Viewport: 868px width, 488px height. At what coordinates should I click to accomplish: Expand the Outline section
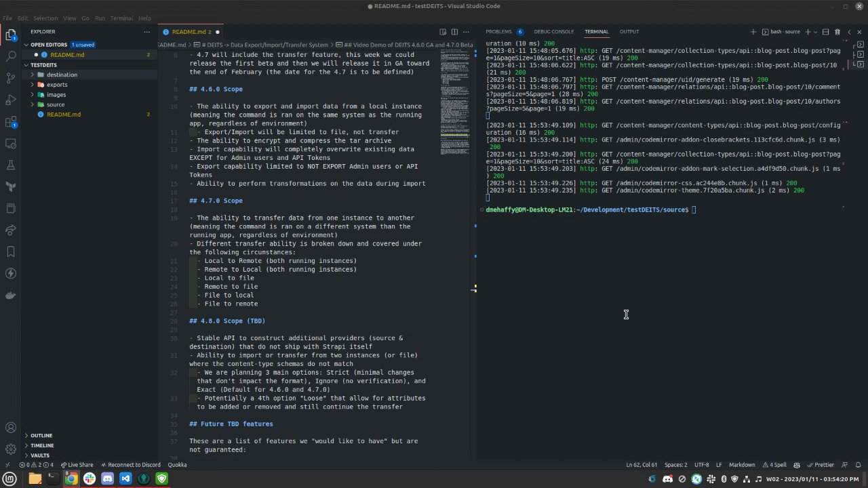click(90, 435)
